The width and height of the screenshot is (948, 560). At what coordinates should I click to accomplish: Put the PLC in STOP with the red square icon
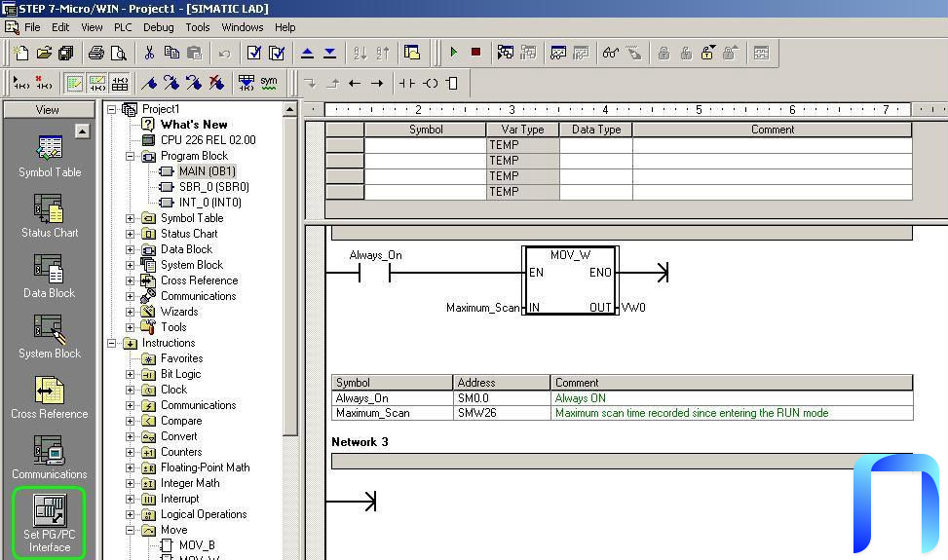coord(475,53)
